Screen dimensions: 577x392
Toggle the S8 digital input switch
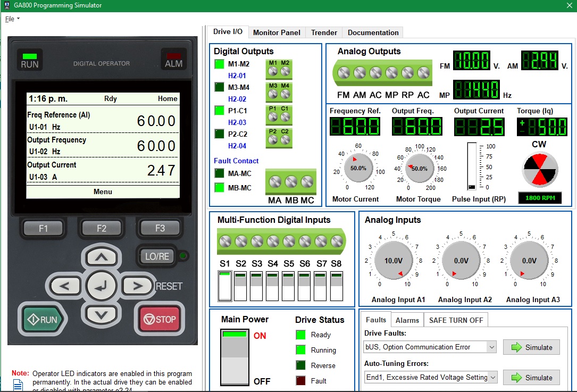click(x=336, y=286)
